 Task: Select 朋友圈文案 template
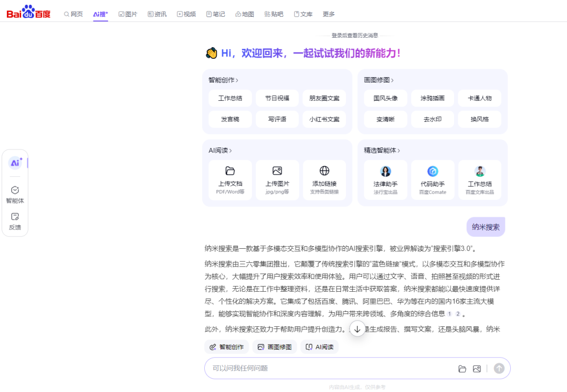pyautogui.click(x=324, y=98)
